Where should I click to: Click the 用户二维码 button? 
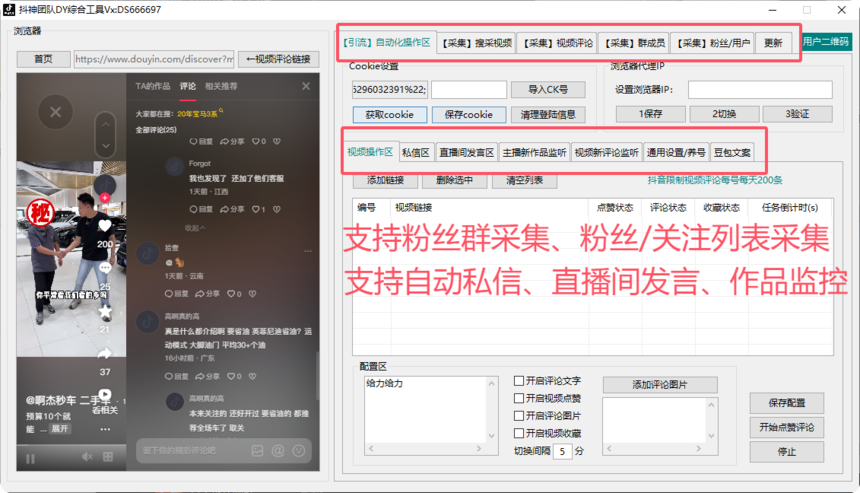pos(826,42)
